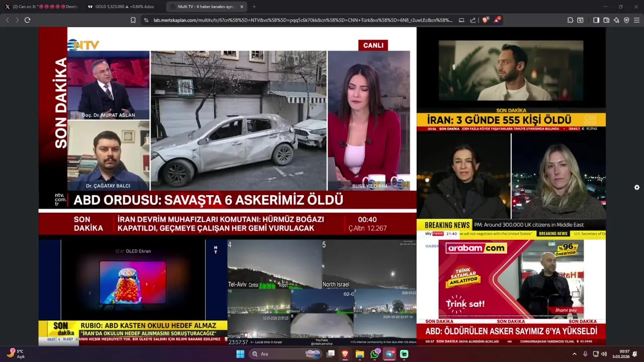Open a new browser tab
This screenshot has width=644, height=362.
(x=254, y=7)
